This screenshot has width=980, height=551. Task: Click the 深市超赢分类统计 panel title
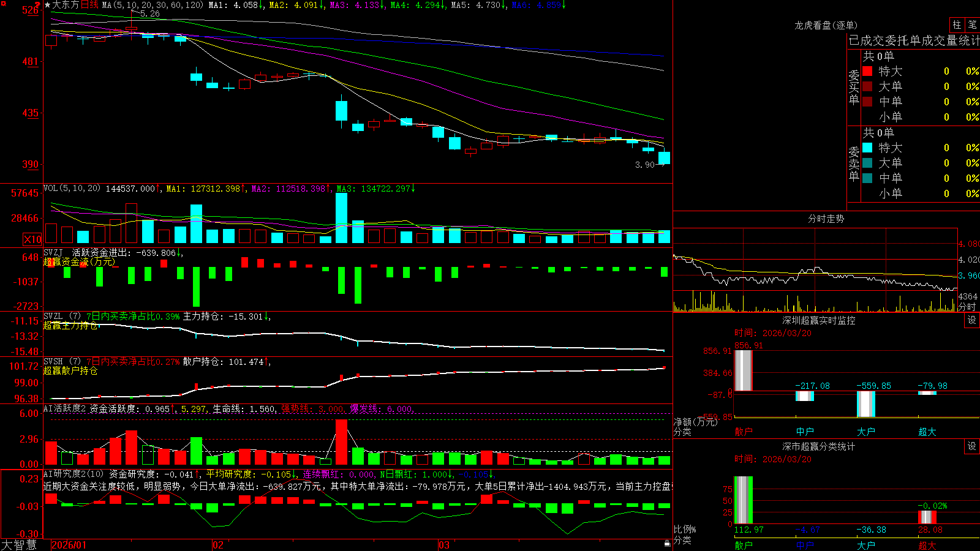pyautogui.click(x=819, y=446)
